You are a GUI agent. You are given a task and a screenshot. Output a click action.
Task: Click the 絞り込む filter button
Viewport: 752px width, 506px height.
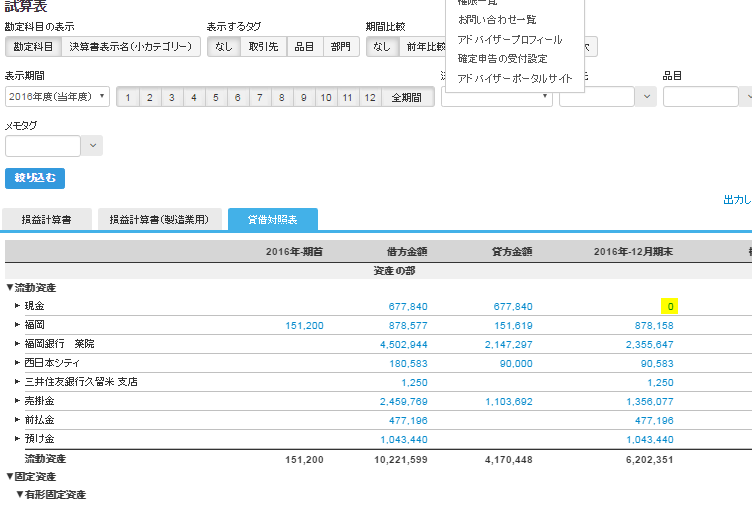35,179
